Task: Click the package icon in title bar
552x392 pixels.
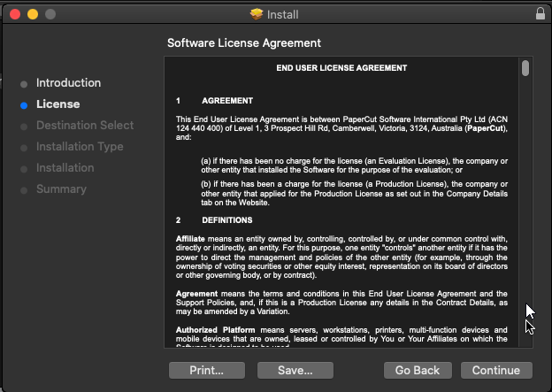Action: 257,14
